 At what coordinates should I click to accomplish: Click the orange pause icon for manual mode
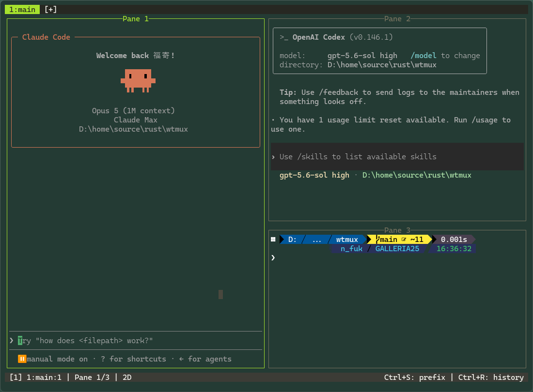tap(22, 359)
